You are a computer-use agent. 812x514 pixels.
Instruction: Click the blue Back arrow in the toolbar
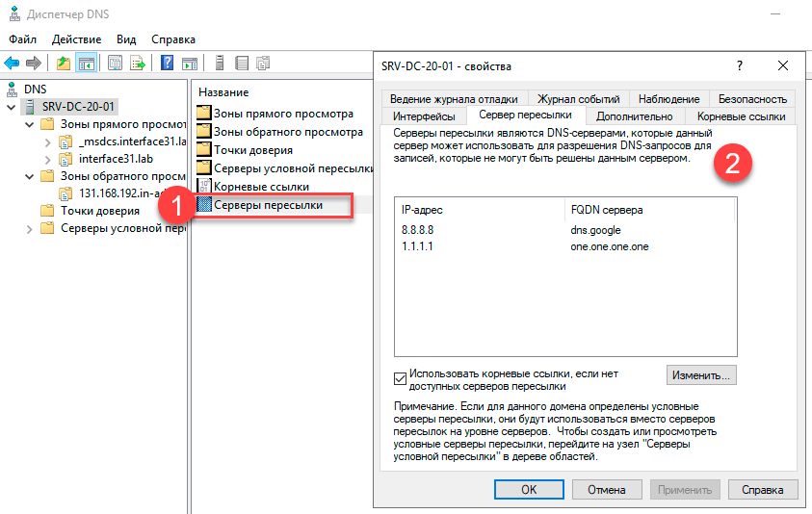point(12,64)
